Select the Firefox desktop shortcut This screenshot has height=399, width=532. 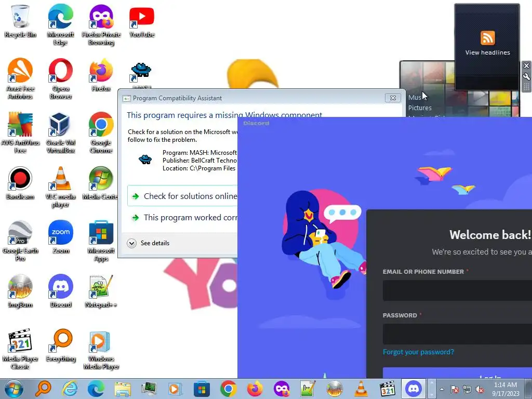(101, 75)
